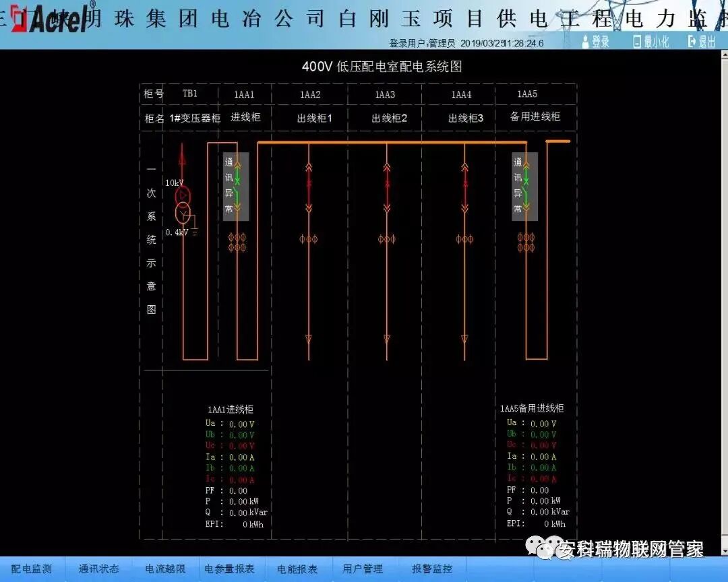Viewport: 728px width, 582px height.
Task: Click the Q kVar value in 1AA5 readings
Action: tap(550, 512)
